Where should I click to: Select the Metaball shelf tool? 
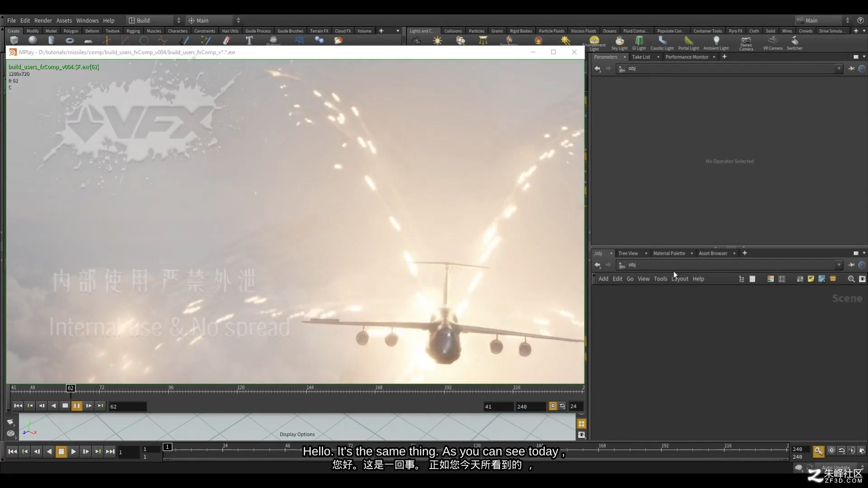[319, 40]
